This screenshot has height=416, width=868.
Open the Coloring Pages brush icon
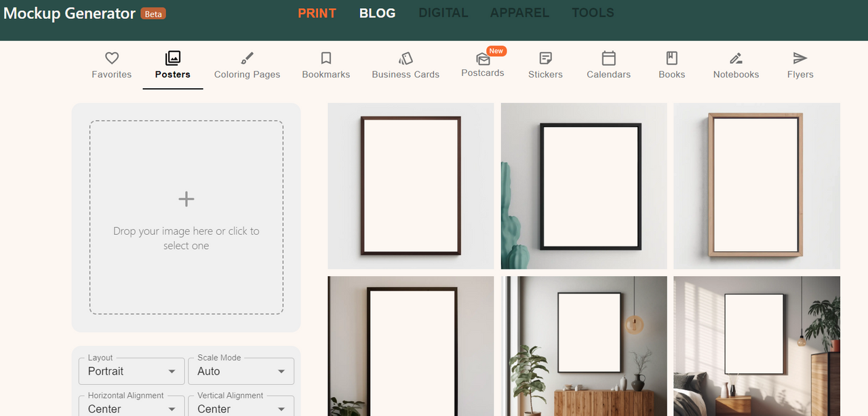[x=247, y=58]
